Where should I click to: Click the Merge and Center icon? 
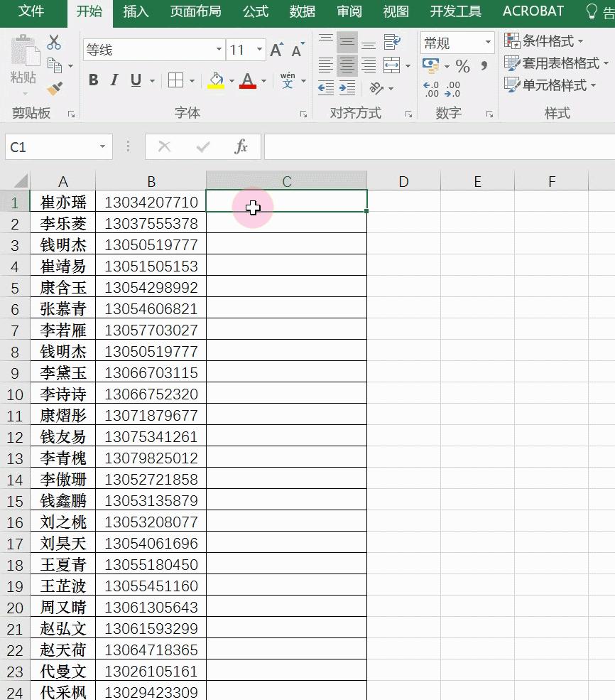391,65
